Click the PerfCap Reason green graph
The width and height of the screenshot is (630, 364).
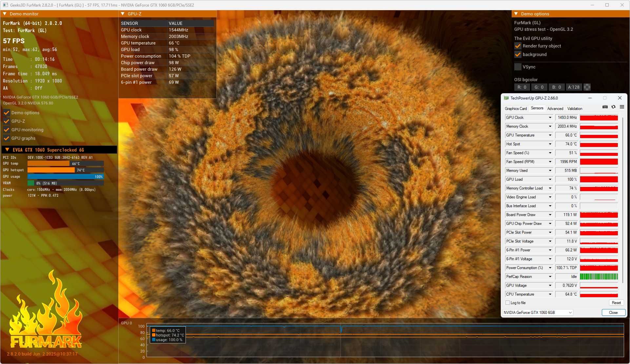[x=599, y=277]
